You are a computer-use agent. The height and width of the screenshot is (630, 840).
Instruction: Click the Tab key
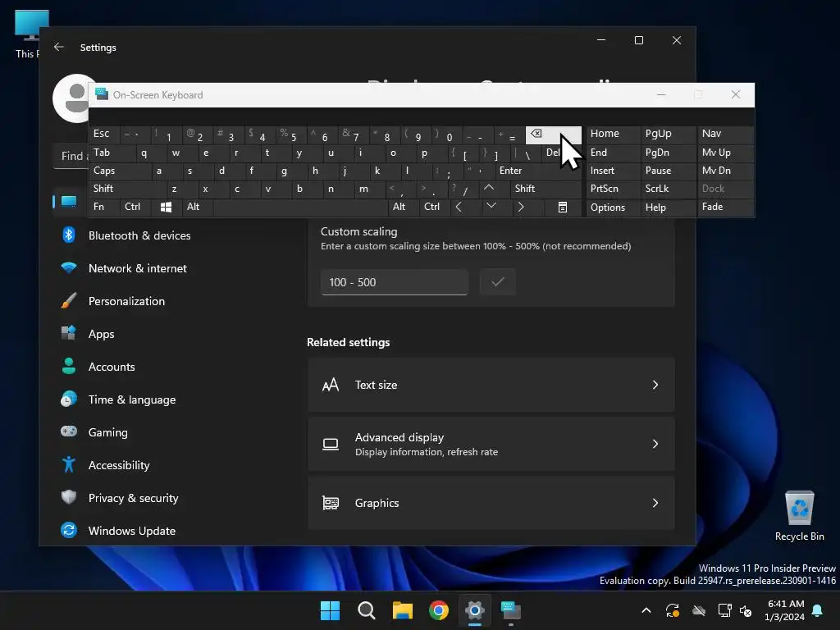point(112,153)
